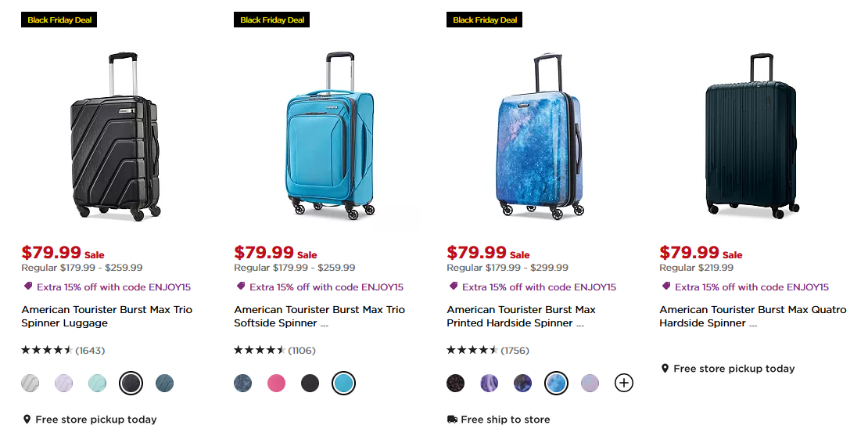Open the Burst Max Trio Softside Spinner title
This screenshot has height=436, width=868.
(319, 316)
